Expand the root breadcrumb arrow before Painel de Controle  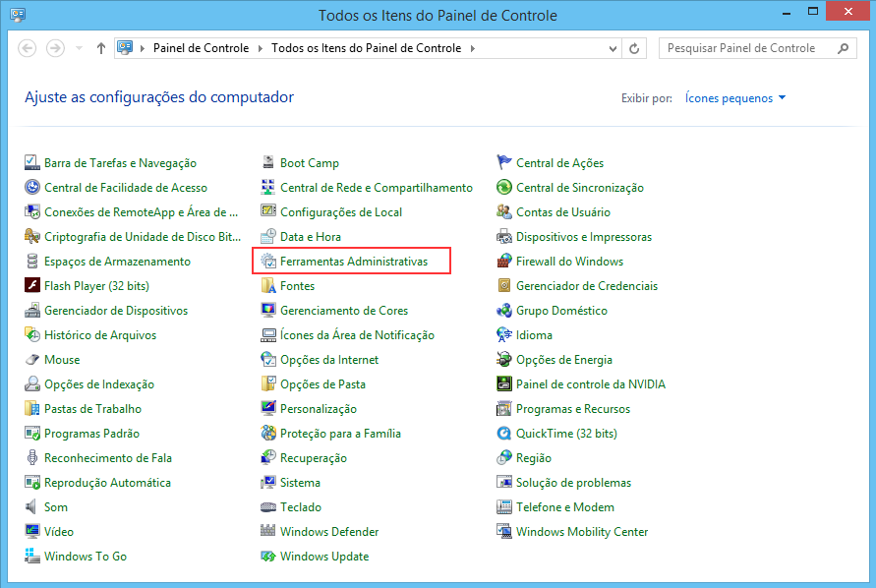(x=142, y=48)
